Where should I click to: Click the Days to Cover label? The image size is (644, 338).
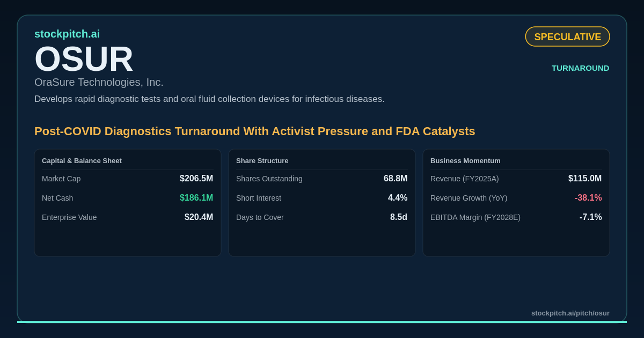tap(260, 217)
